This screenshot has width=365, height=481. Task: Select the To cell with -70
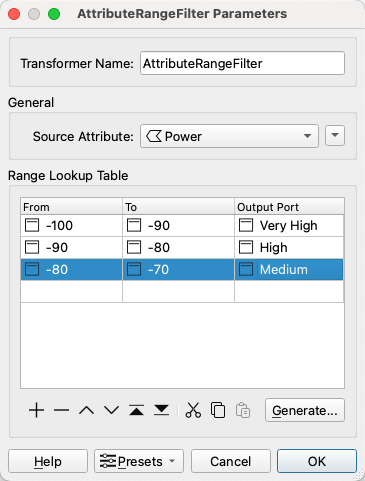178,269
